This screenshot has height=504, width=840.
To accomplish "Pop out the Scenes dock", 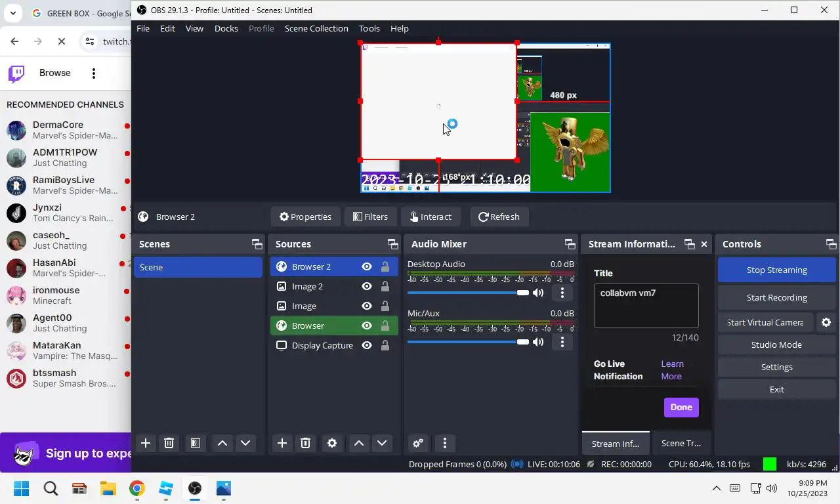I will point(257,244).
